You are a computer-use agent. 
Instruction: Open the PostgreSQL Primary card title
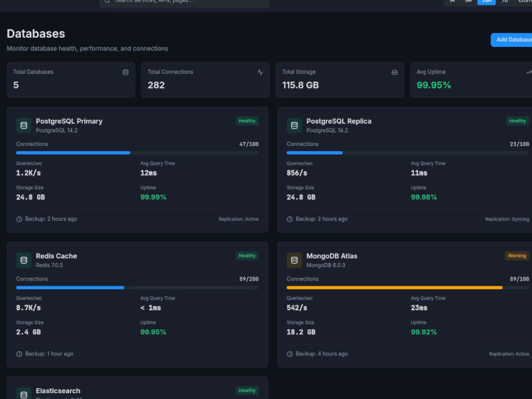pos(69,121)
